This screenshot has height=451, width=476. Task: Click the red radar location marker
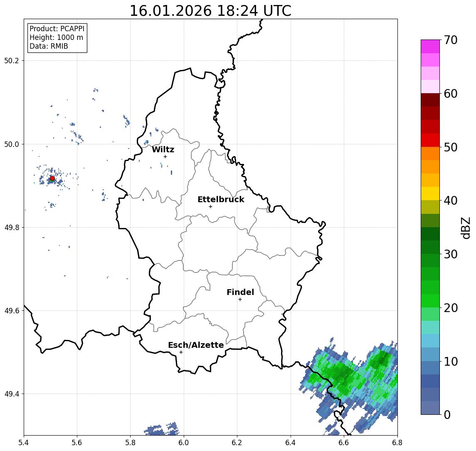coord(52,178)
